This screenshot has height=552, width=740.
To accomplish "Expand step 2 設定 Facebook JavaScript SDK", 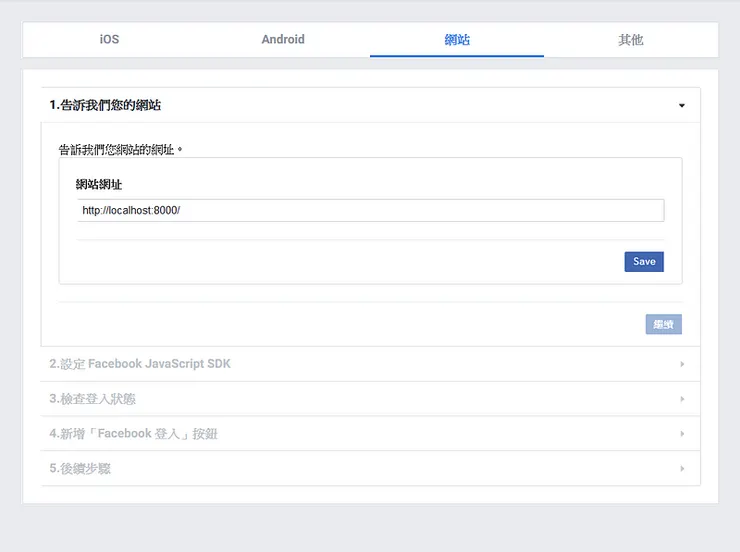I will (x=370, y=364).
